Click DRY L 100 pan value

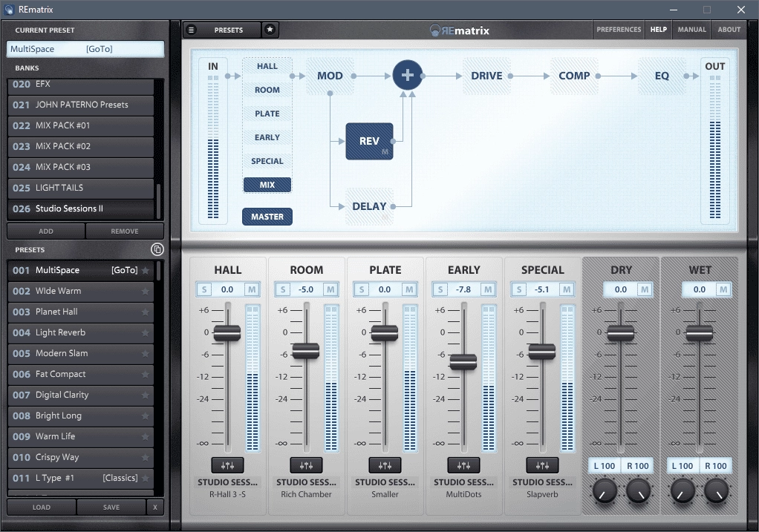[604, 466]
